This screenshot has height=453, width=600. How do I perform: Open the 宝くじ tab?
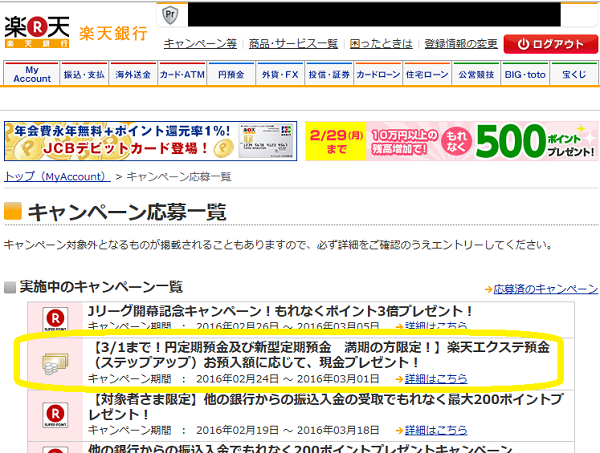tap(574, 74)
